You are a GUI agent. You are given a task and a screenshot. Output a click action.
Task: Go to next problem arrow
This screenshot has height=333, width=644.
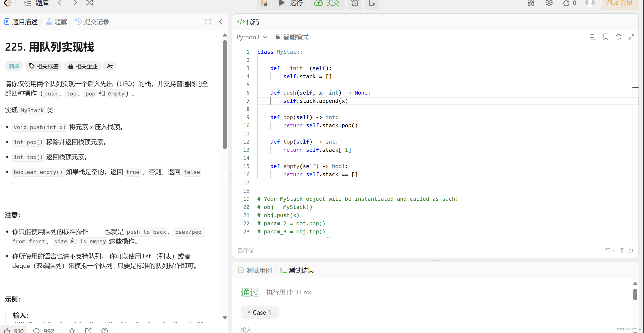click(x=75, y=3)
